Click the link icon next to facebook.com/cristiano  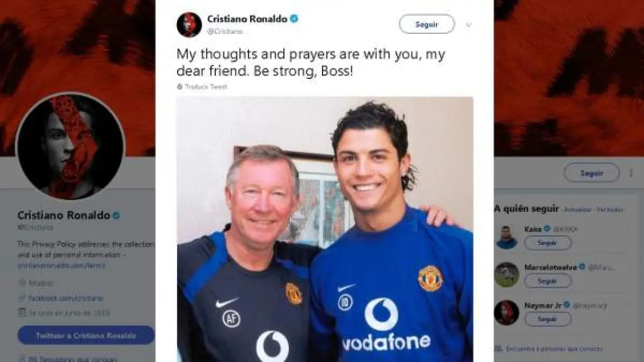point(22,298)
